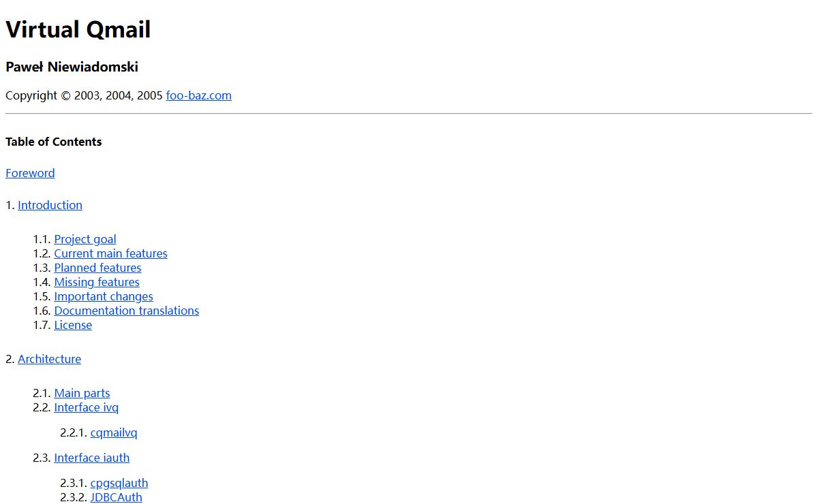Open the License section link
Viewport: 818px width, 504px height.
click(x=73, y=325)
